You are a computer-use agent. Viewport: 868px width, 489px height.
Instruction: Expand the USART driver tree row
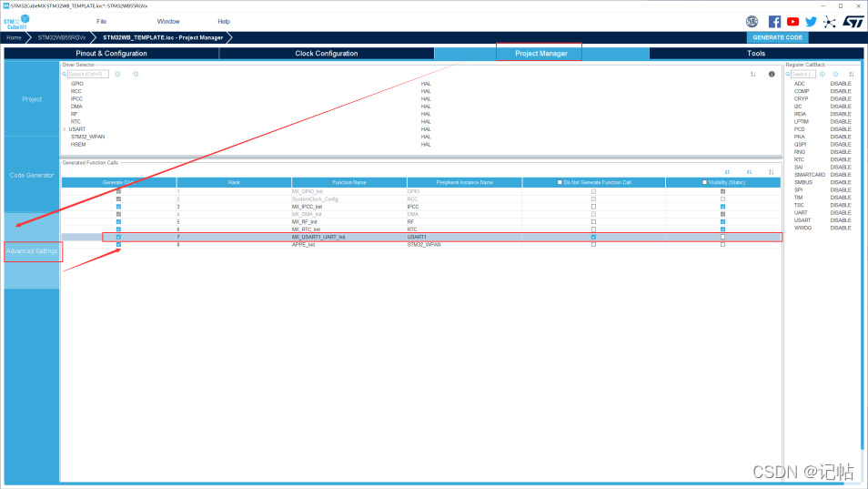(65, 129)
